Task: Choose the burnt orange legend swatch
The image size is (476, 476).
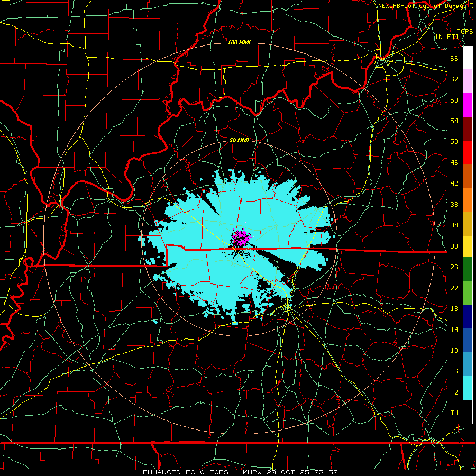Action: (x=467, y=176)
